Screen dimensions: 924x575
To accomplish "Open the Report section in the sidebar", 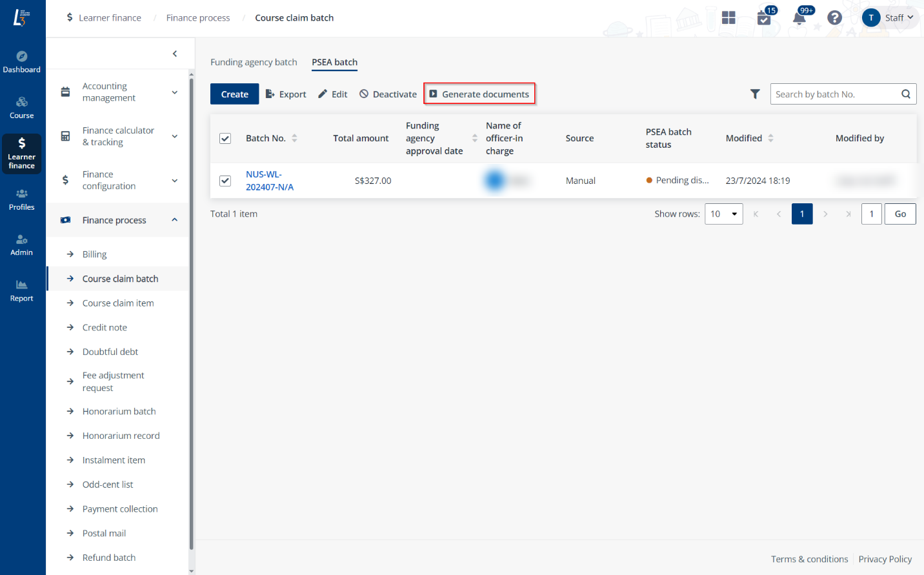I will [x=21, y=290].
